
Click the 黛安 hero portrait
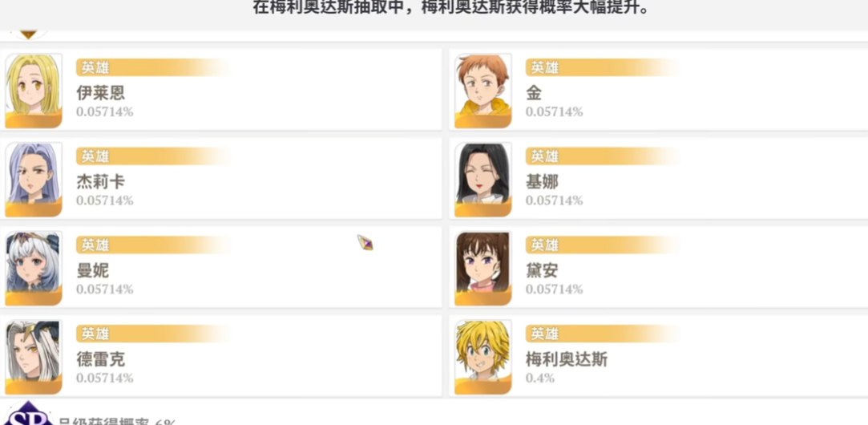(482, 268)
